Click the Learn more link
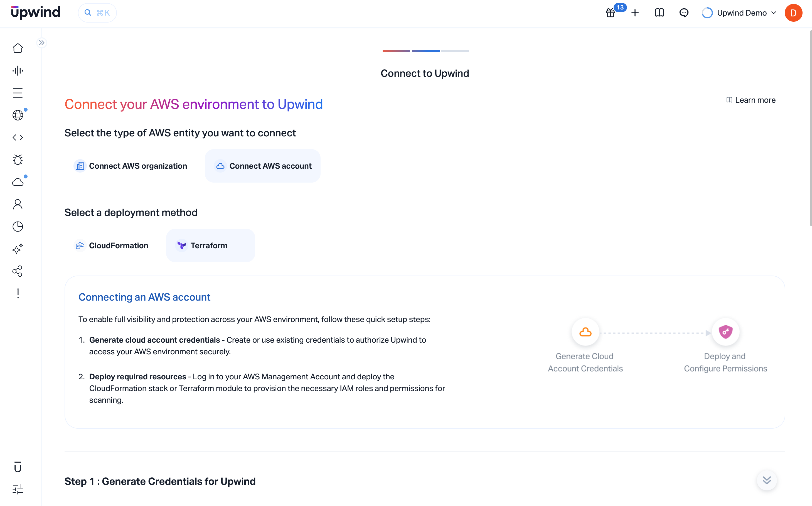Image resolution: width=812 pixels, height=506 pixels. pyautogui.click(x=751, y=100)
